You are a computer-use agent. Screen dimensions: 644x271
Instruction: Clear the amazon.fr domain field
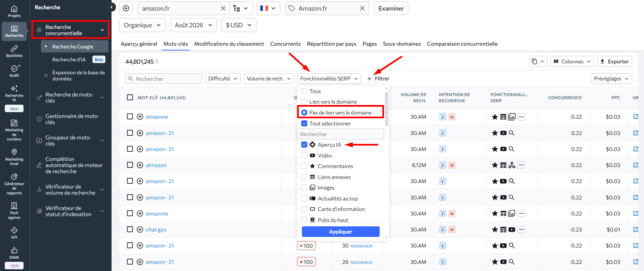tap(223, 9)
